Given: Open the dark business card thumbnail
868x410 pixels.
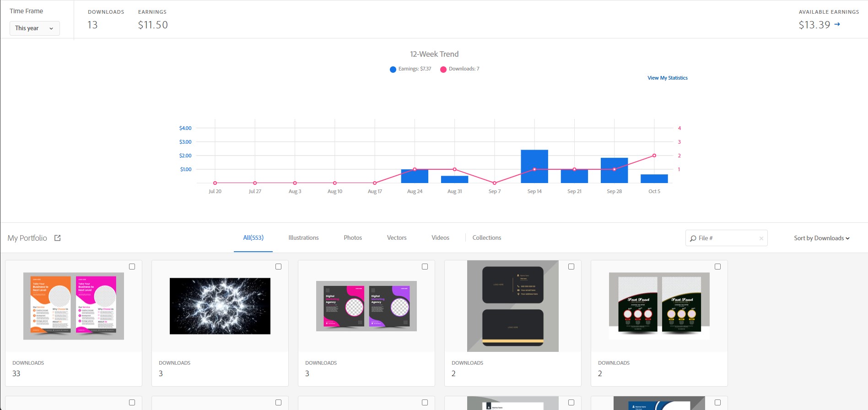Looking at the screenshot, I should coord(513,306).
